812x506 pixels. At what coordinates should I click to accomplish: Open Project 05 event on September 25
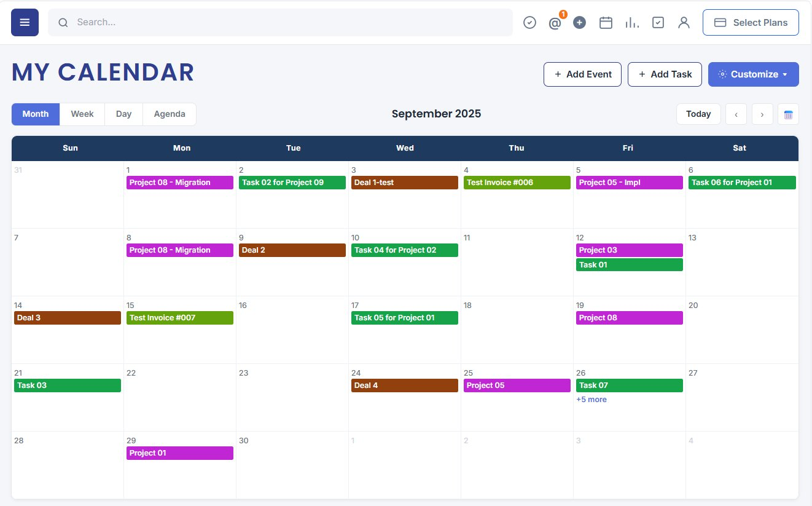(x=517, y=385)
